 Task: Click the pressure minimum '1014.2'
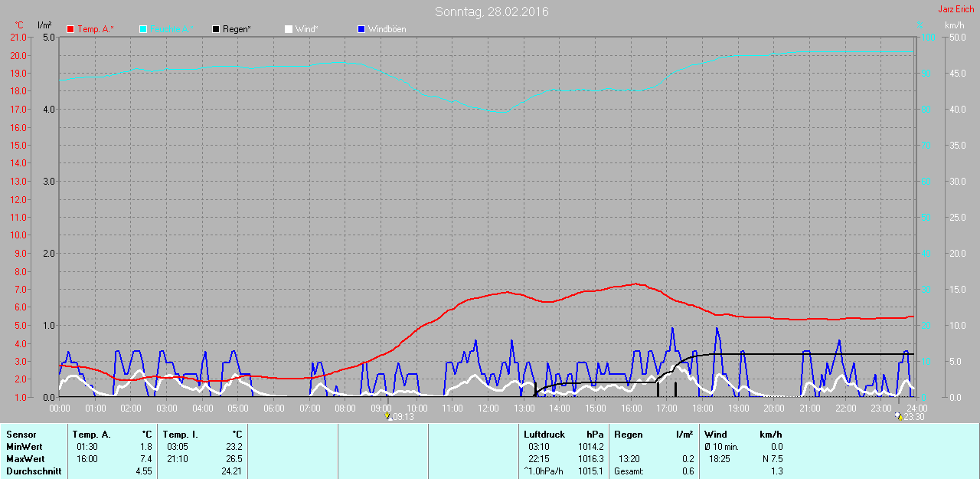(x=590, y=447)
